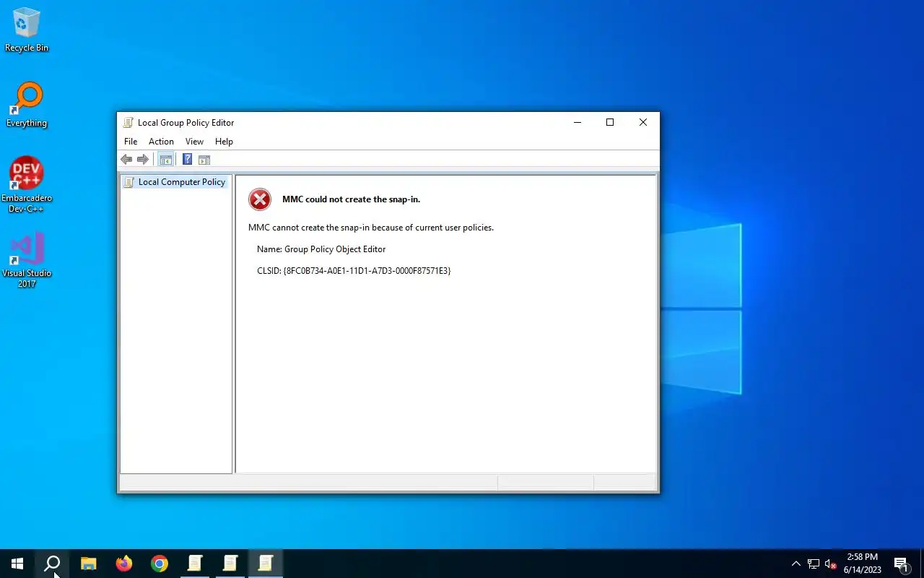
Task: Open the network status tray icon
Action: pos(814,564)
